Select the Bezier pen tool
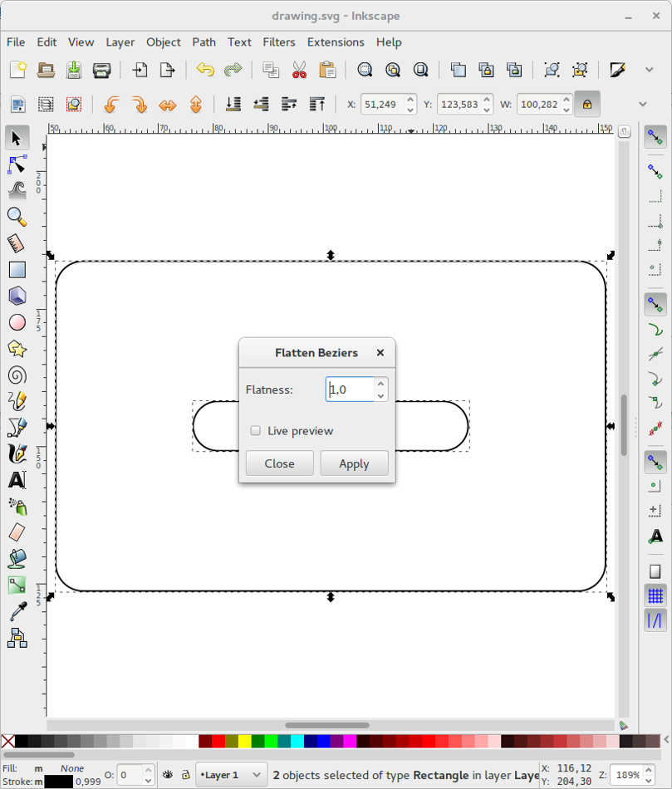This screenshot has height=789, width=672. click(17, 427)
